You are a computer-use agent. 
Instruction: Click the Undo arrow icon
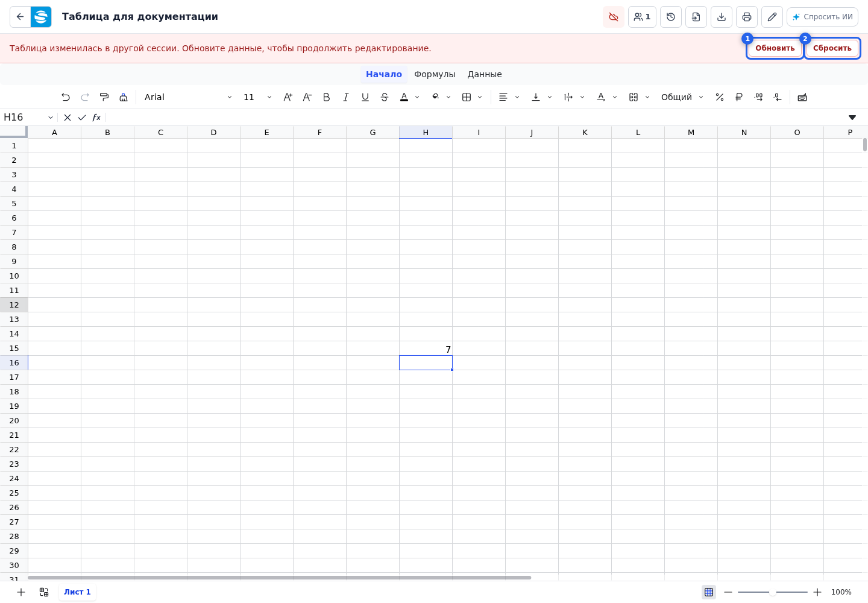pos(66,97)
